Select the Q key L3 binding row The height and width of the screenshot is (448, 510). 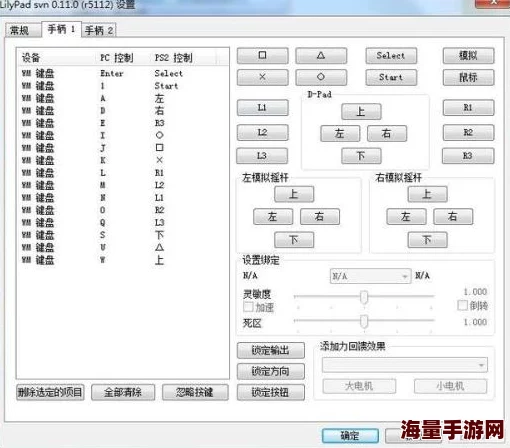(x=122, y=222)
